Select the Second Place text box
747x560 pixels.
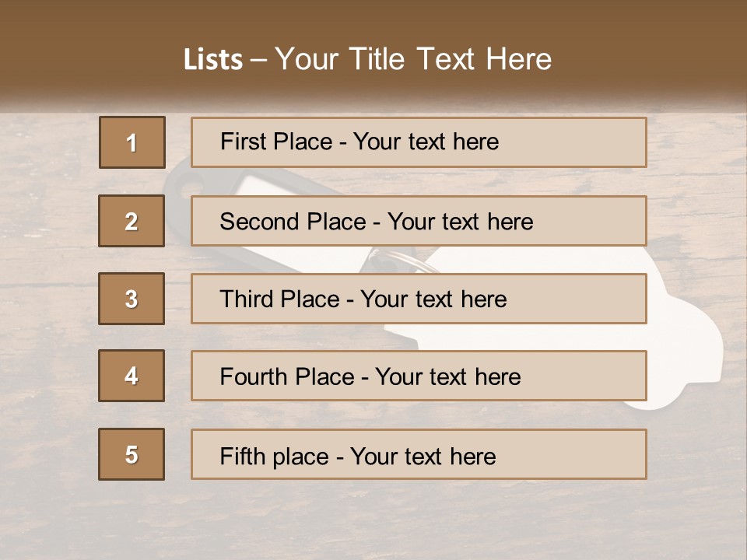pyautogui.click(x=419, y=221)
